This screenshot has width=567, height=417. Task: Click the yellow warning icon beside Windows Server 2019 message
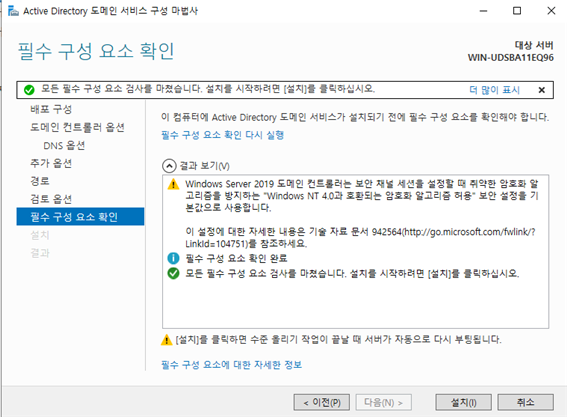click(x=173, y=184)
